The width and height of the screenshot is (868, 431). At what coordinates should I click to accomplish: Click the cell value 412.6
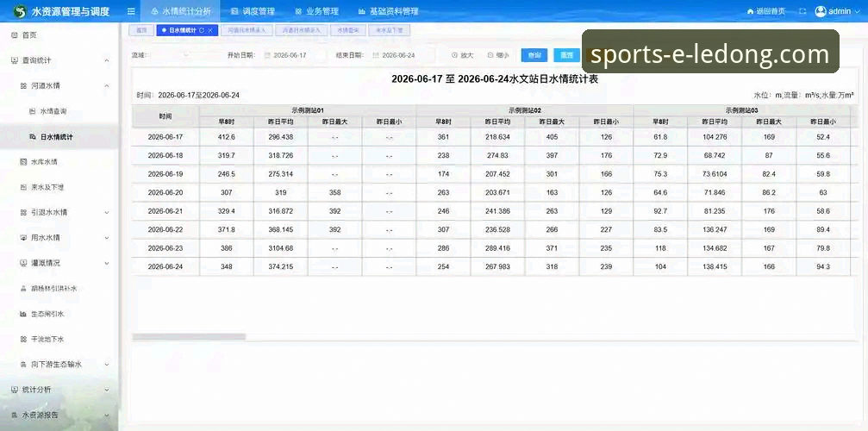pyautogui.click(x=227, y=137)
